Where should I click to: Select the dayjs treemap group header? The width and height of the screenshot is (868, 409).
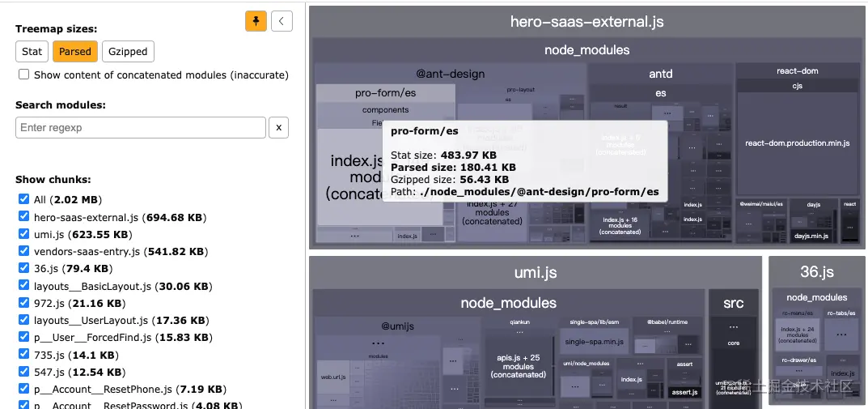pos(813,204)
